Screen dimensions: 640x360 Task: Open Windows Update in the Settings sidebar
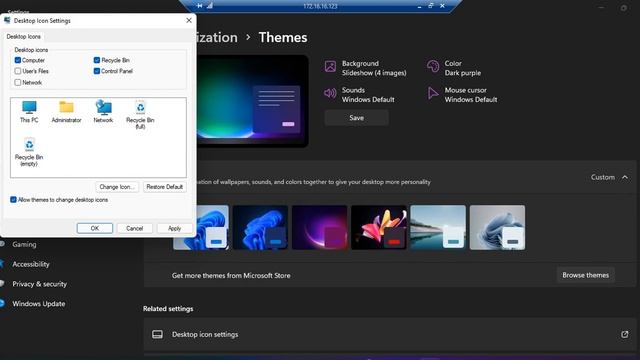pos(38,304)
